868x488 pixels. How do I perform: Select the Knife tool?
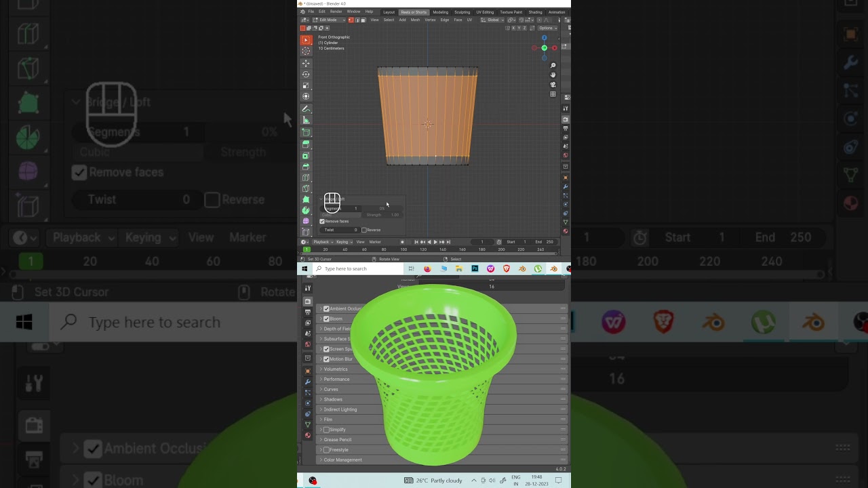pyautogui.click(x=306, y=188)
